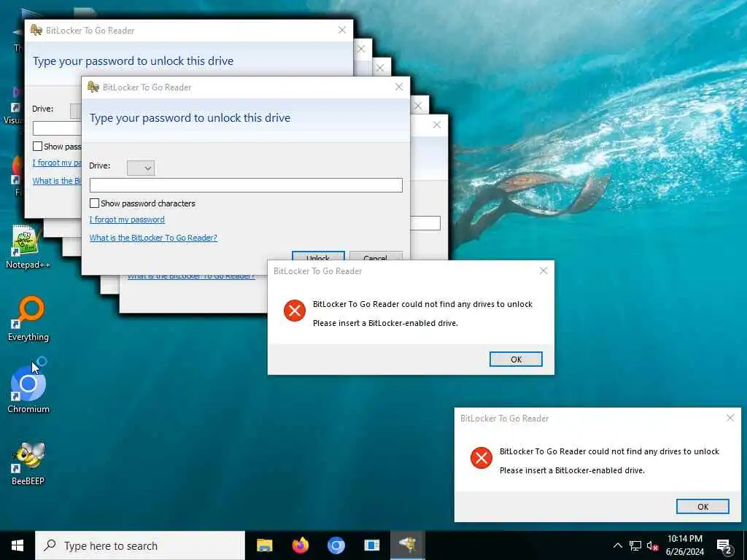Image resolution: width=747 pixels, height=560 pixels.
Task: Close the middle error dialog
Action: point(543,271)
